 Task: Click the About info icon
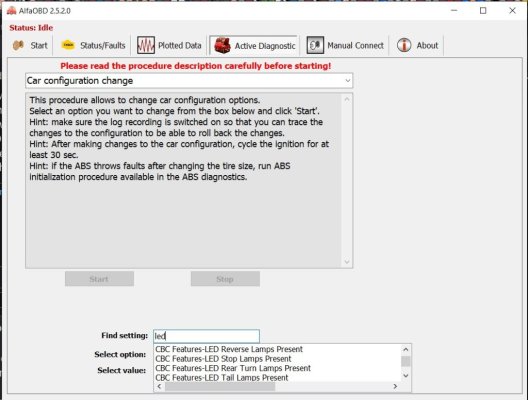404,45
